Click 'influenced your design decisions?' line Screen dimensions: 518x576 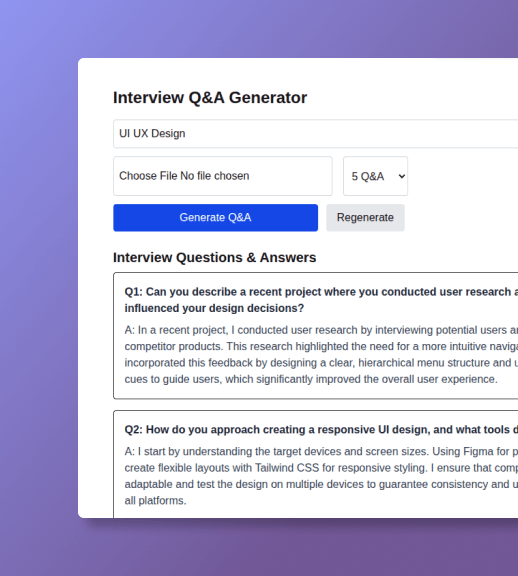pyautogui.click(x=214, y=308)
